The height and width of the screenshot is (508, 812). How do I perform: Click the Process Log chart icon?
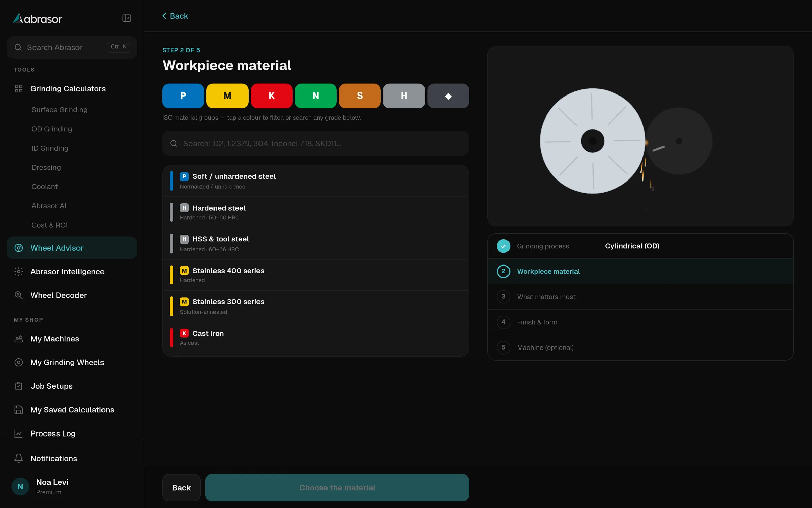point(19,433)
